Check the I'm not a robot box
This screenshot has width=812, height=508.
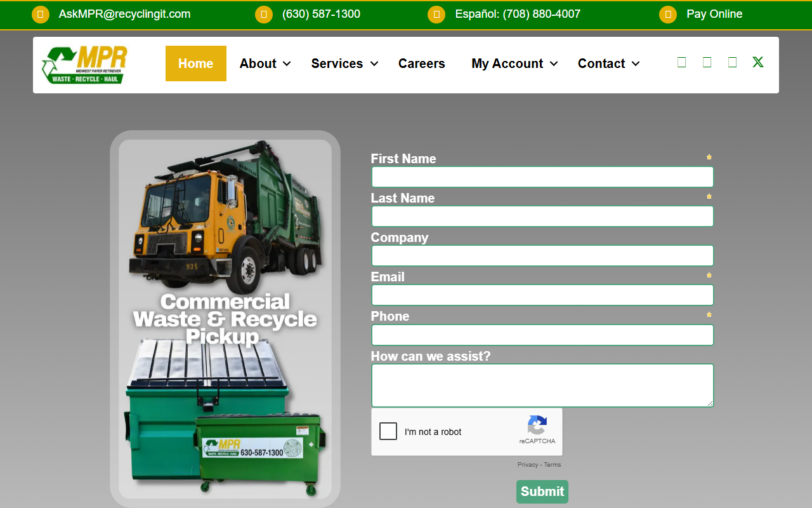point(388,431)
